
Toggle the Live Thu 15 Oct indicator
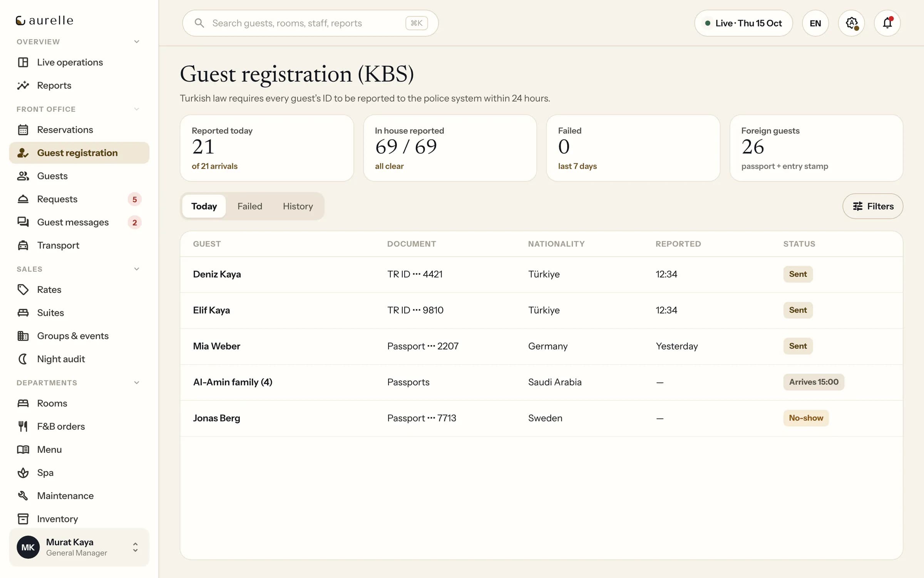tap(743, 23)
